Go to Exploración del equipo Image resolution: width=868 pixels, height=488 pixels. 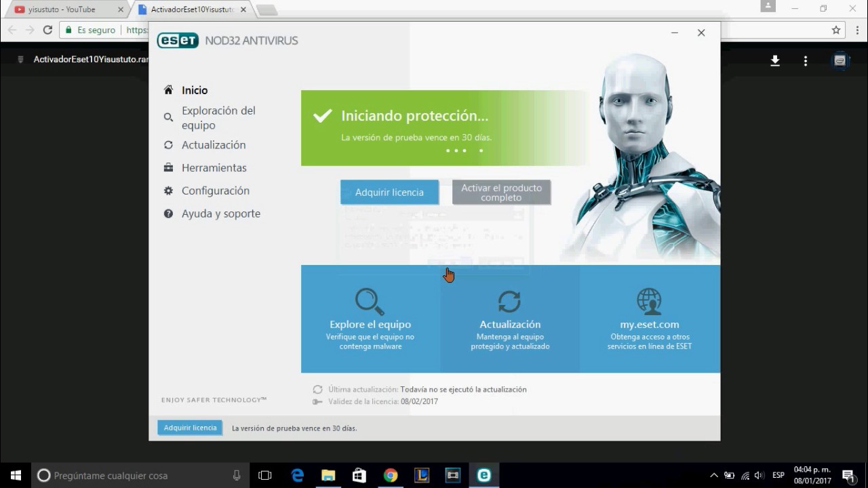pyautogui.click(x=218, y=118)
